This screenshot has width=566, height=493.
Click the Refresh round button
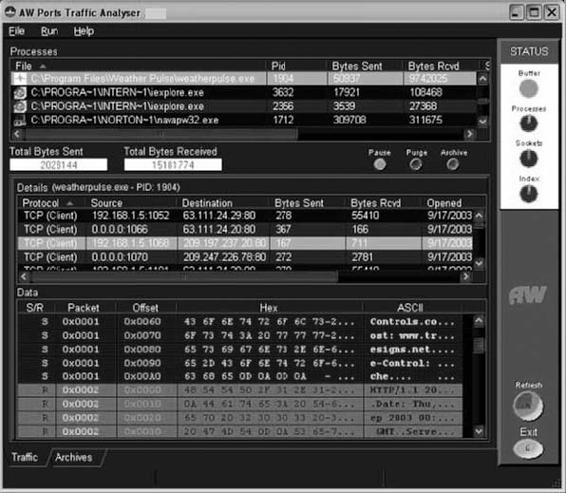528,406
